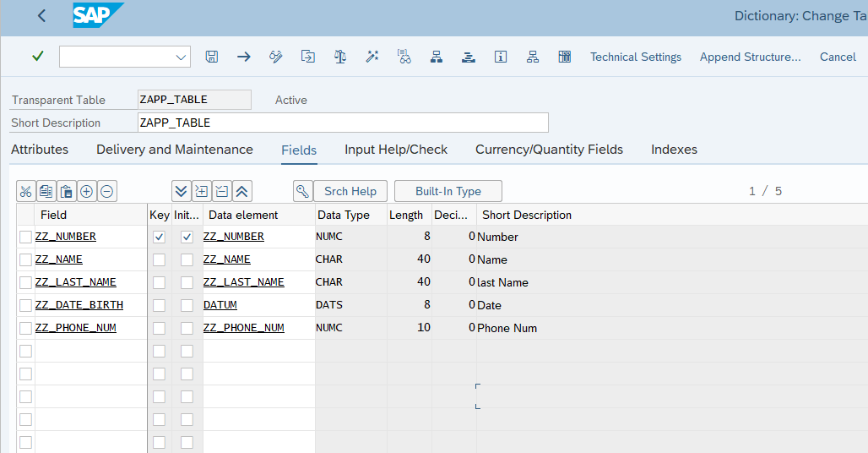The width and height of the screenshot is (868, 453).
Task: Uncheck Initial Values checkbox for ZZ_NUMBER
Action: [187, 237]
